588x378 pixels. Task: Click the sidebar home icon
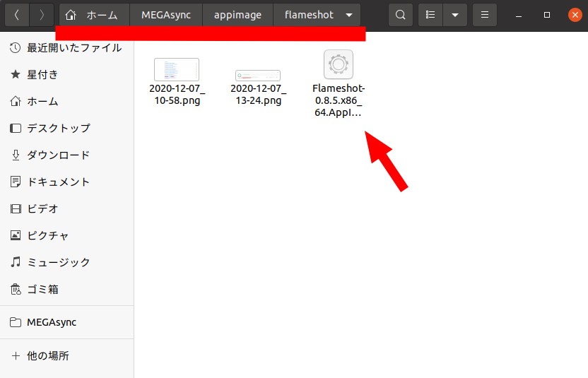(x=16, y=101)
